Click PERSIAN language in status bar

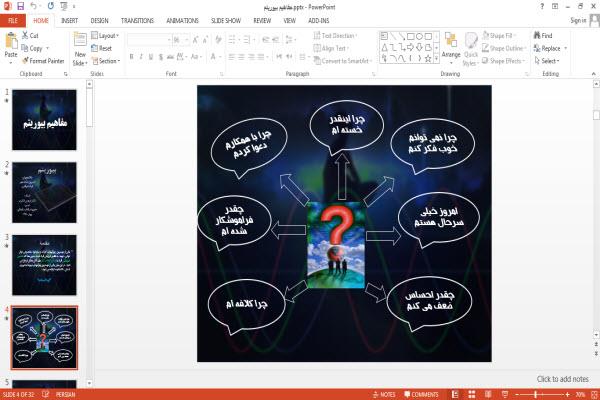tap(65, 394)
